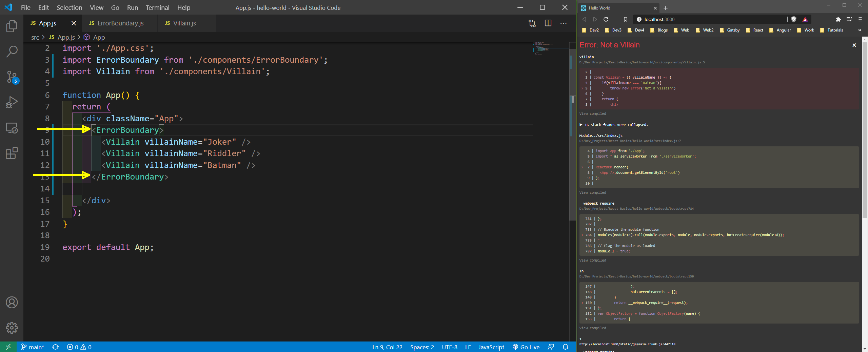Click the localhost:3000 address bar
868x352 pixels.
point(710,19)
